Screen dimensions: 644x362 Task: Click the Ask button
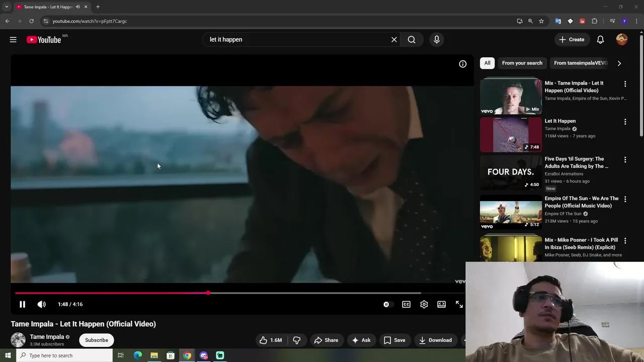tap(361, 340)
